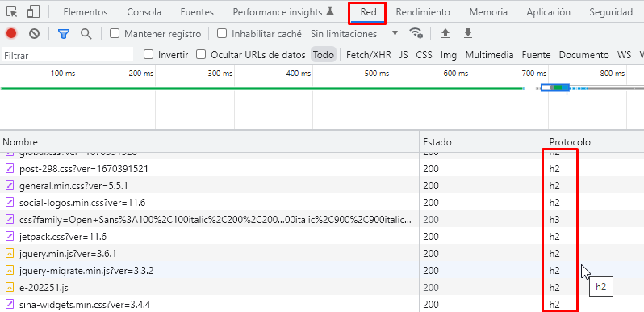Open the Aplicación tab
The image size is (644, 312).
coord(548,12)
